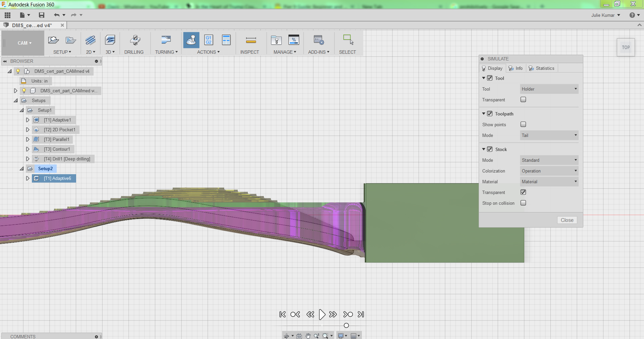This screenshot has height=339, width=644.
Task: Expand the [T1] Adaptive1 operation
Action: pos(28,120)
